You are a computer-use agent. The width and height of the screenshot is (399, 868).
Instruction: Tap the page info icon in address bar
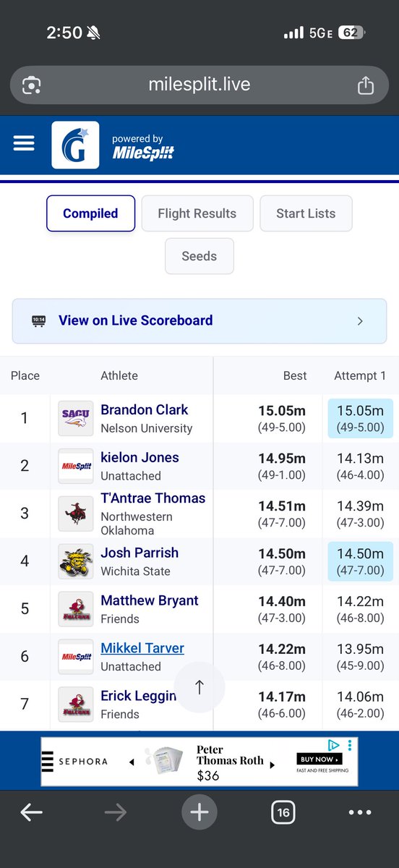(31, 85)
